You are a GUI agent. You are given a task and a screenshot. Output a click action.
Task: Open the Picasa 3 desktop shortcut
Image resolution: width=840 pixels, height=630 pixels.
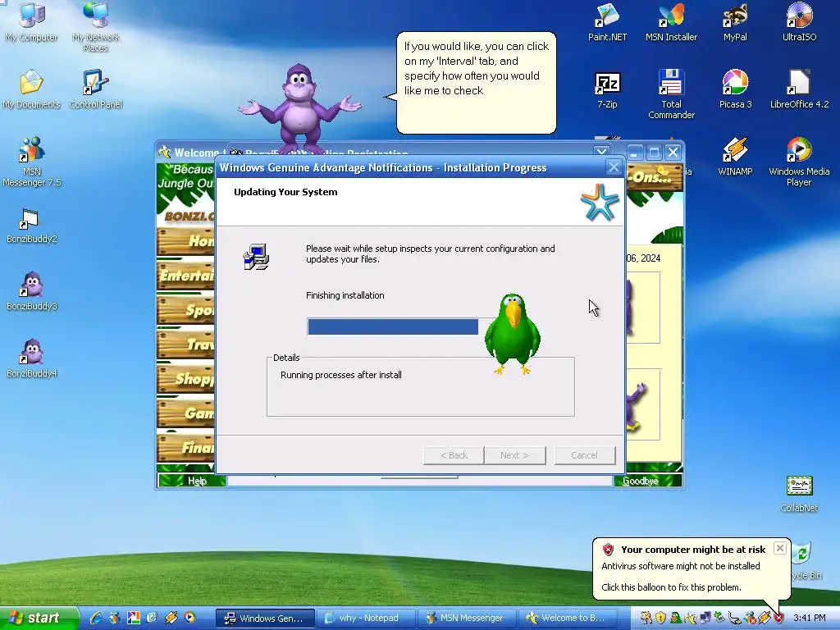click(x=735, y=89)
